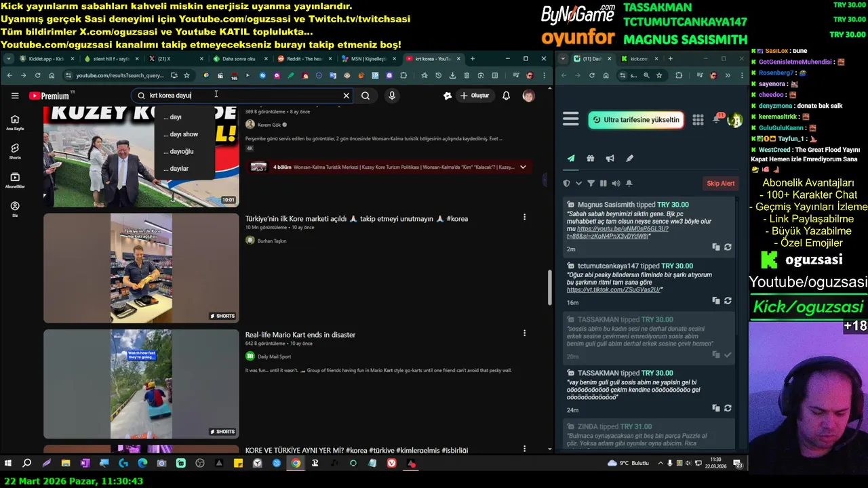Reload the YouTube page

pos(37,75)
